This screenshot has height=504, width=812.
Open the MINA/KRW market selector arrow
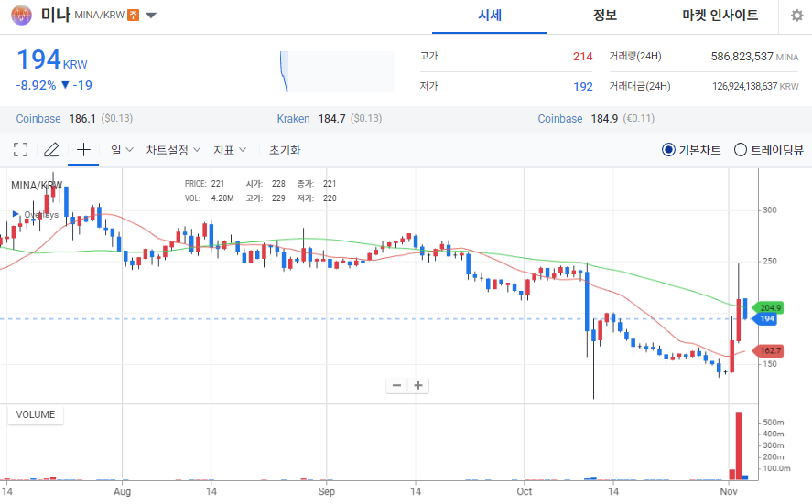click(x=151, y=16)
